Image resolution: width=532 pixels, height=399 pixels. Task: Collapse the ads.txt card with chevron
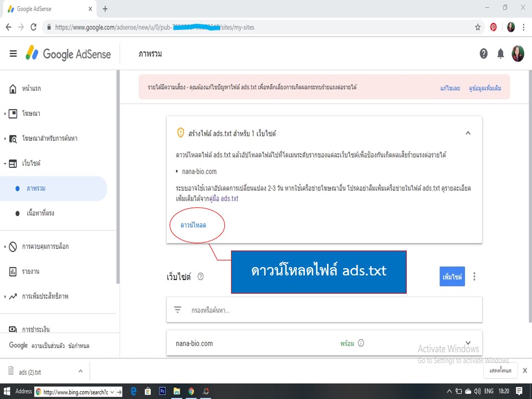[468, 133]
